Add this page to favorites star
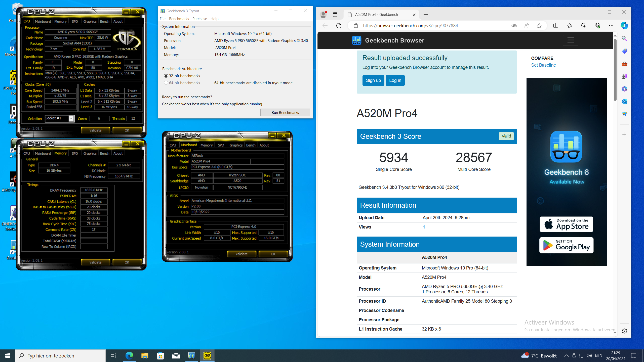 pos(539,26)
